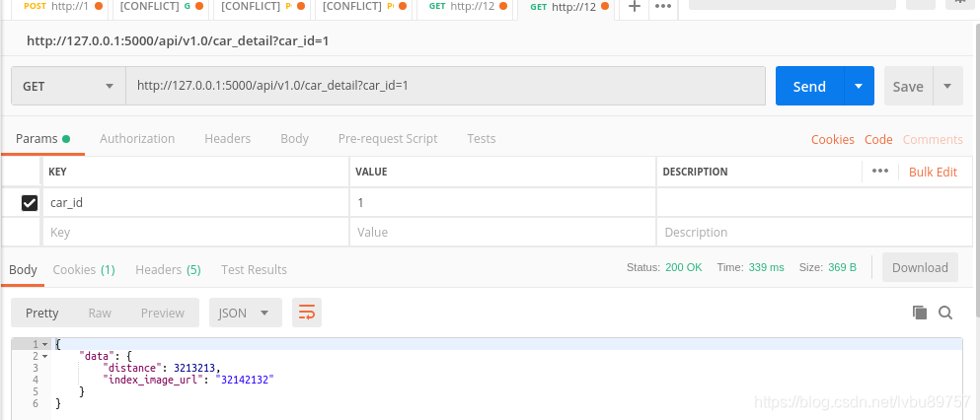Image resolution: width=980 pixels, height=420 pixels.
Task: Collapse JSON line 1 fold arrow
Action: click(x=45, y=344)
